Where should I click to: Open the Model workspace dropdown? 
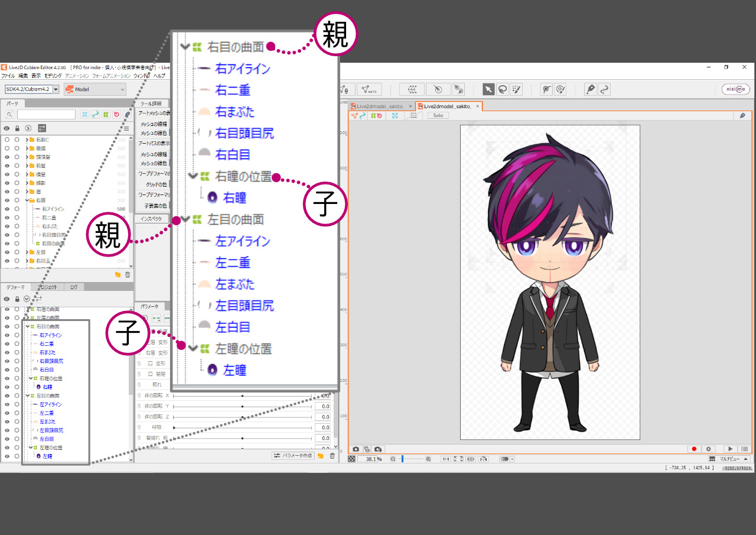95,89
